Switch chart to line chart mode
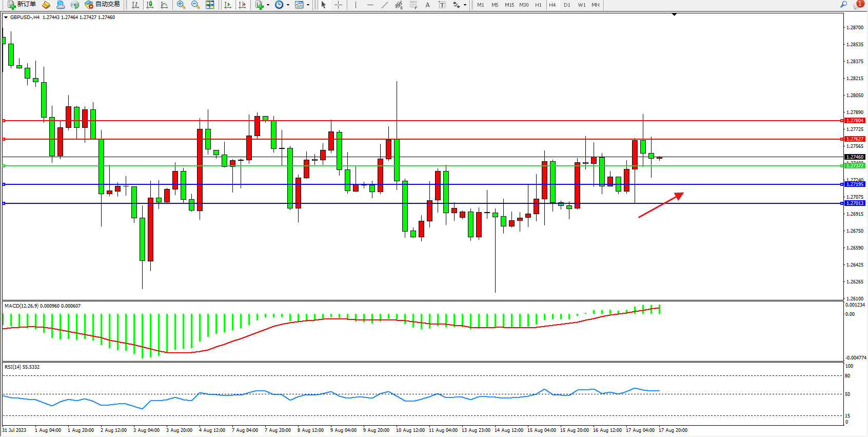The image size is (868, 437). point(164,5)
